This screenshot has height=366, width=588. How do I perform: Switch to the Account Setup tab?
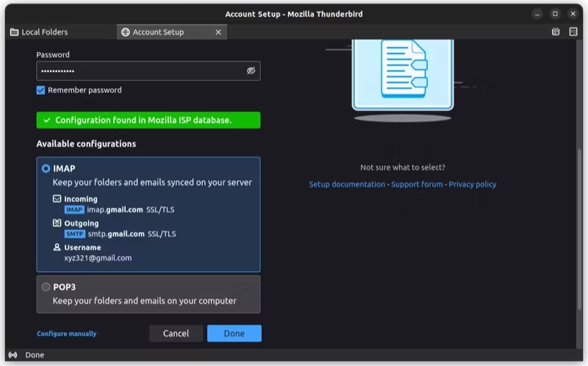(x=172, y=32)
